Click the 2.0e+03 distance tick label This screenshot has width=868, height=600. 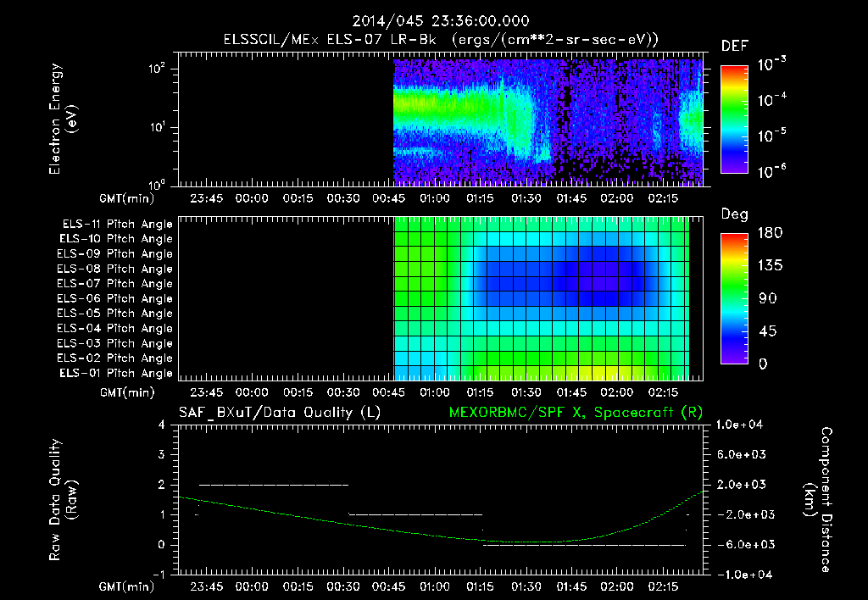pyautogui.click(x=742, y=484)
